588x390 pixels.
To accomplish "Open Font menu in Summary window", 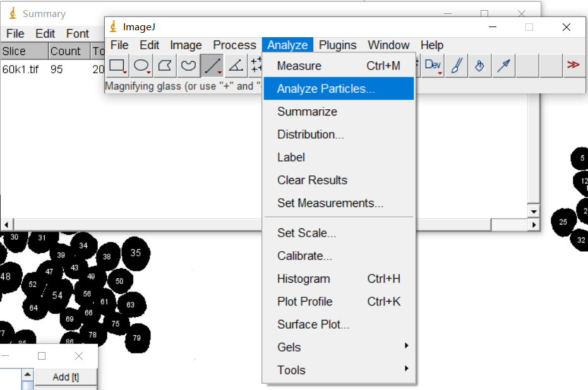I will [x=78, y=33].
